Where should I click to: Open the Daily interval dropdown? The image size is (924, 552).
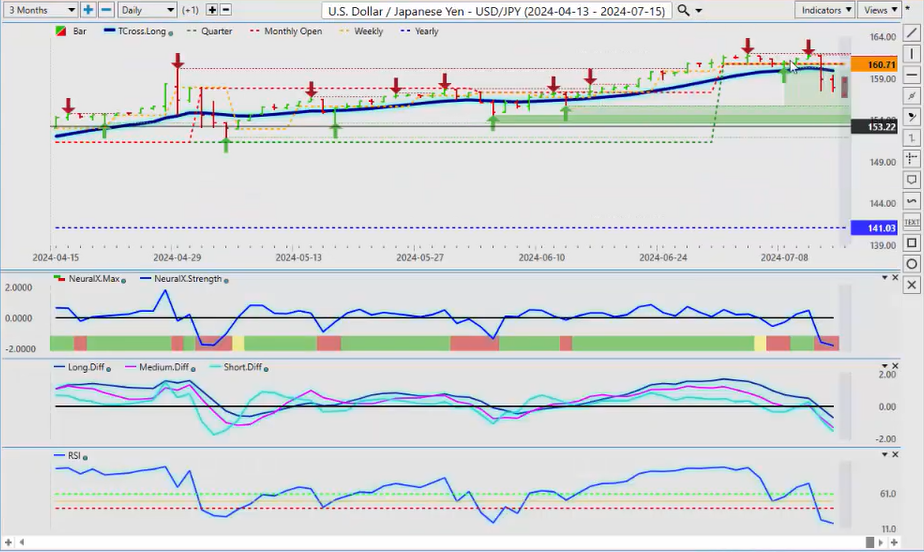pyautogui.click(x=147, y=10)
